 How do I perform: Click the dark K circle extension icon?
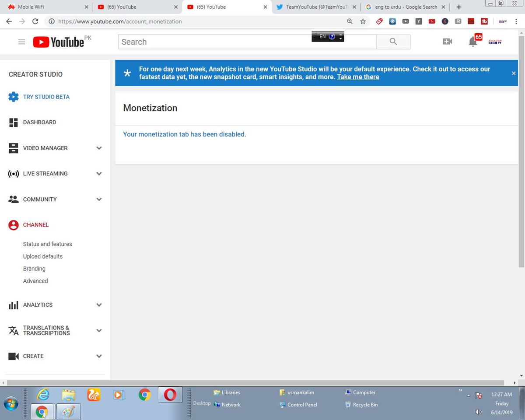pyautogui.click(x=445, y=21)
